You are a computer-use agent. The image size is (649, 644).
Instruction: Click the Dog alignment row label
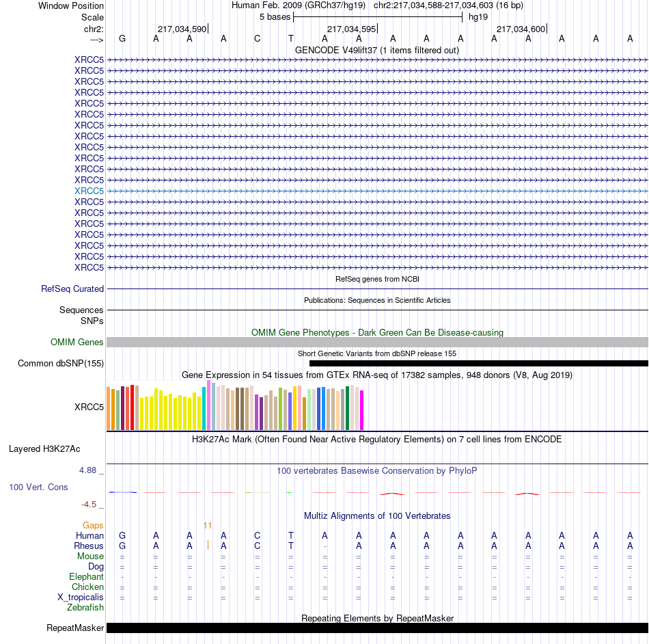click(x=96, y=567)
